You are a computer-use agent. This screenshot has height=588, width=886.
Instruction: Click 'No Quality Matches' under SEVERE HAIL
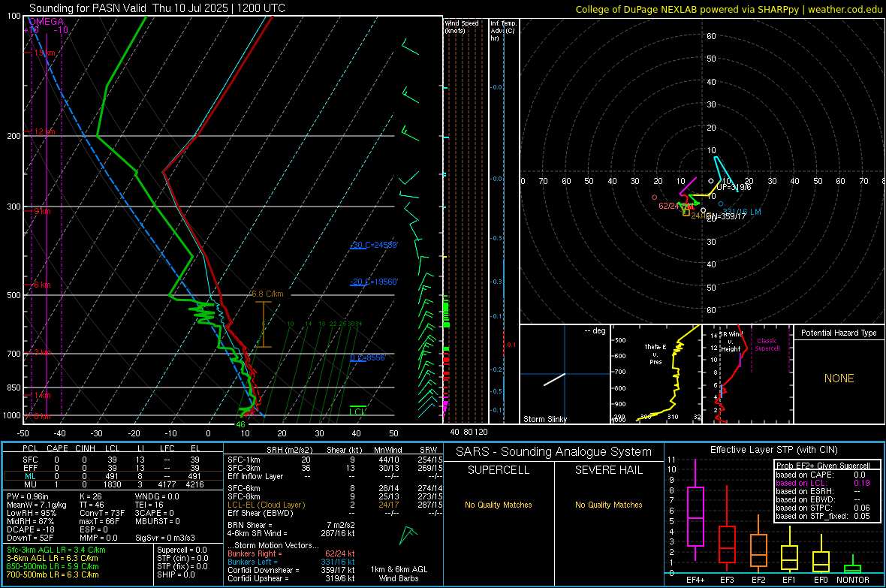coord(608,505)
